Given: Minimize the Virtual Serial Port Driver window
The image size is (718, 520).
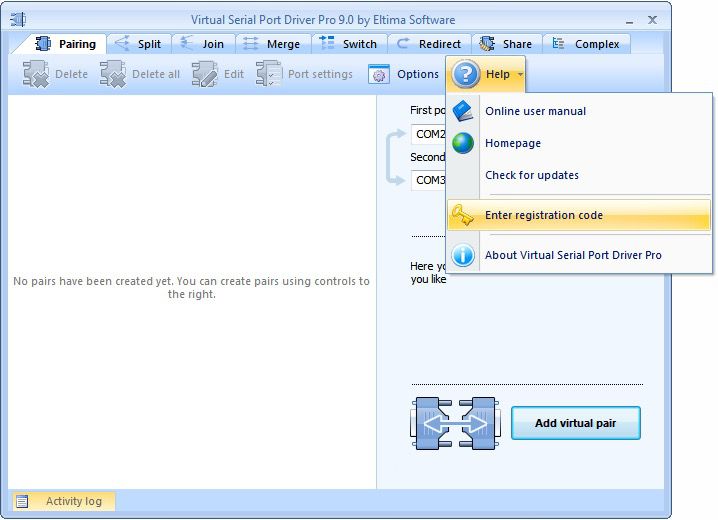Looking at the screenshot, I should point(630,21).
